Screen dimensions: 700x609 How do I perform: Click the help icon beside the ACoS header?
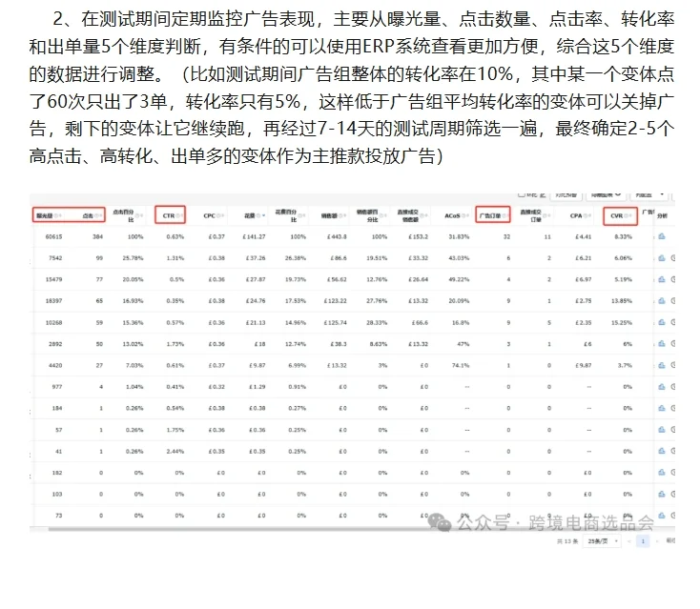pos(463,216)
